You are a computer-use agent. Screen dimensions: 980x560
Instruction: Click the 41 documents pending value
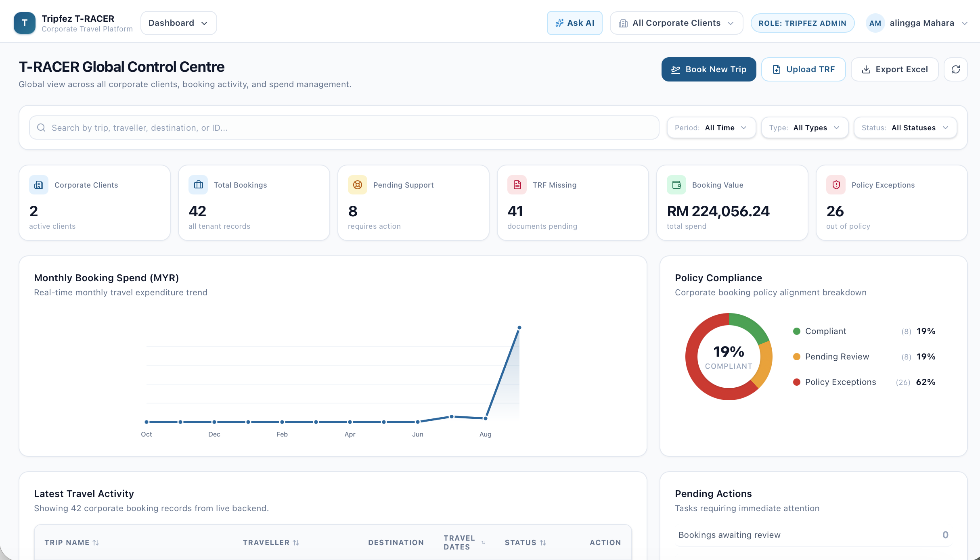[x=515, y=211]
